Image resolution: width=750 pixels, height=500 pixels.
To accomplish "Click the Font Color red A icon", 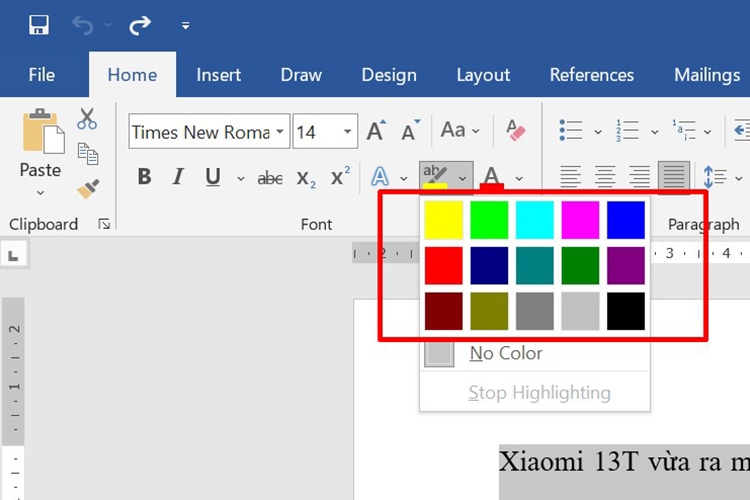I will click(492, 178).
